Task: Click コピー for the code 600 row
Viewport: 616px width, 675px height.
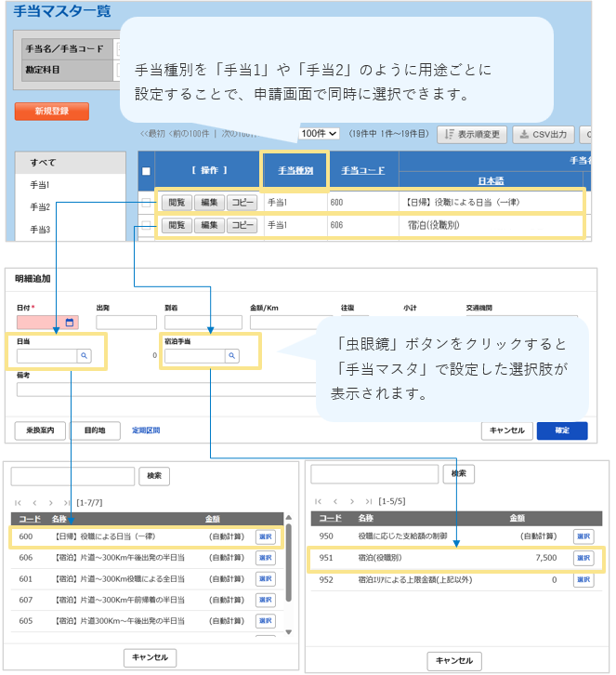Action: 242,203
